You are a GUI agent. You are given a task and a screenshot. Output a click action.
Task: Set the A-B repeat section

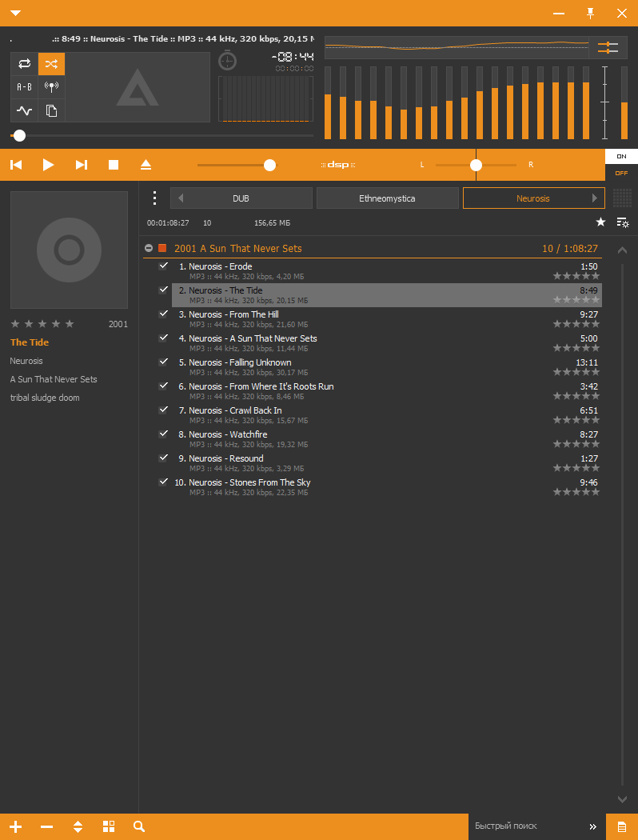click(x=24, y=86)
